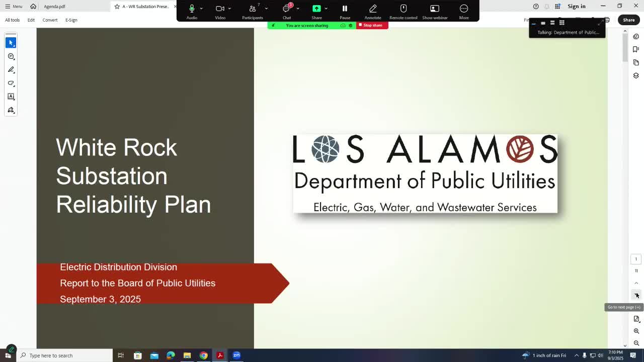Click Show webinar in Zoom toolbar

pyautogui.click(x=435, y=11)
